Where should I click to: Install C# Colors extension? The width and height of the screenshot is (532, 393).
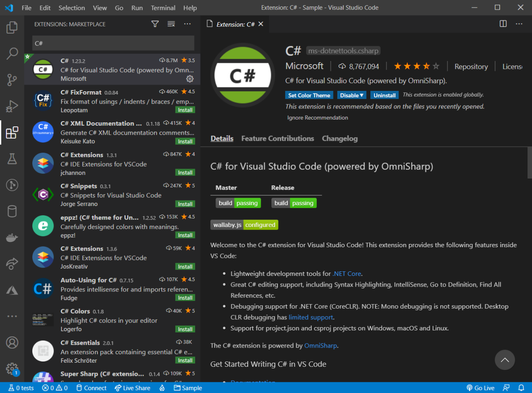coord(185,329)
